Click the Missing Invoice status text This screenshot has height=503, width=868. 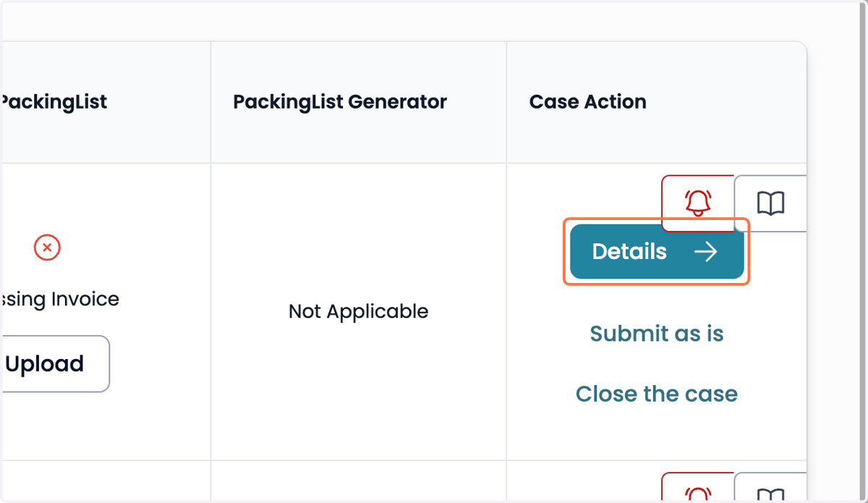59,299
